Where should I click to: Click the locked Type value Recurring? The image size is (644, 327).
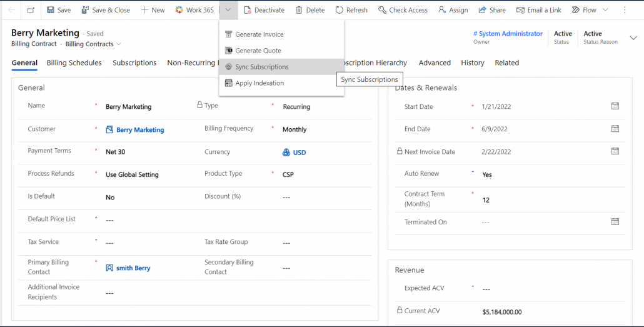pos(296,106)
